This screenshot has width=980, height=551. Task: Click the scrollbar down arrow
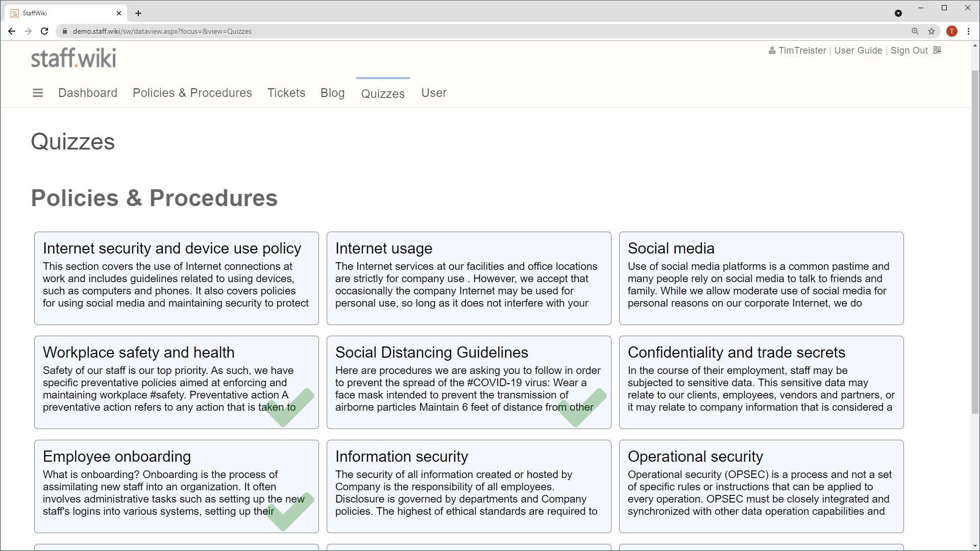click(975, 546)
